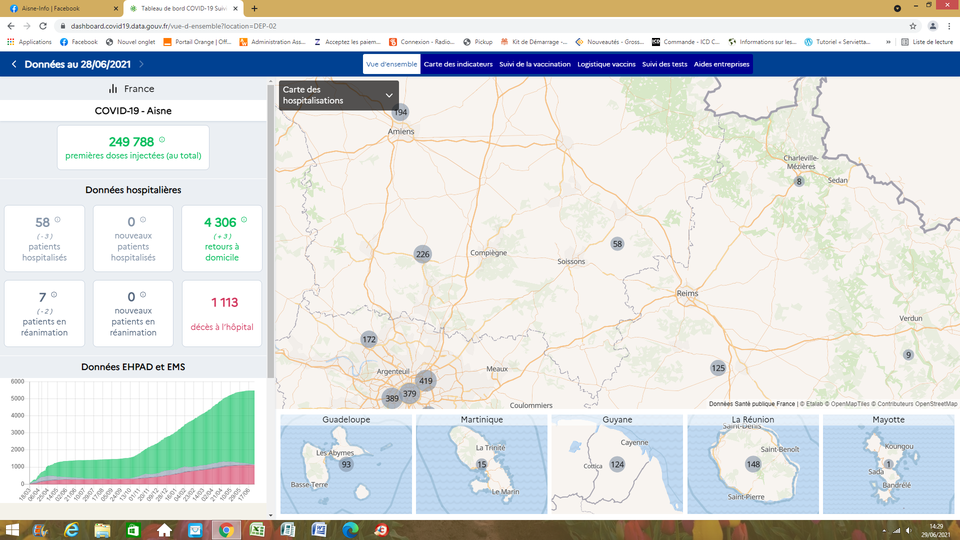This screenshot has width=960, height=540.
Task: Open the Chrome three-dot menu
Action: pos(949,25)
